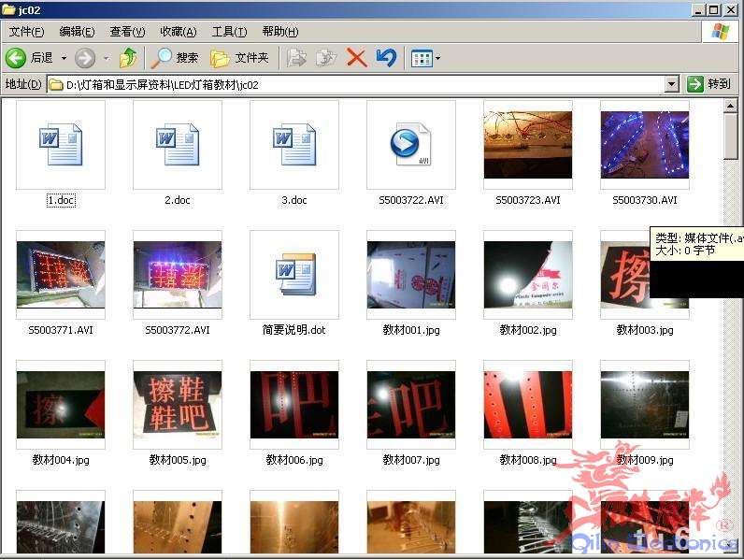Image resolution: width=744 pixels, height=560 pixels.
Task: Click the jc02 title bar folder icon
Action: click(8, 9)
